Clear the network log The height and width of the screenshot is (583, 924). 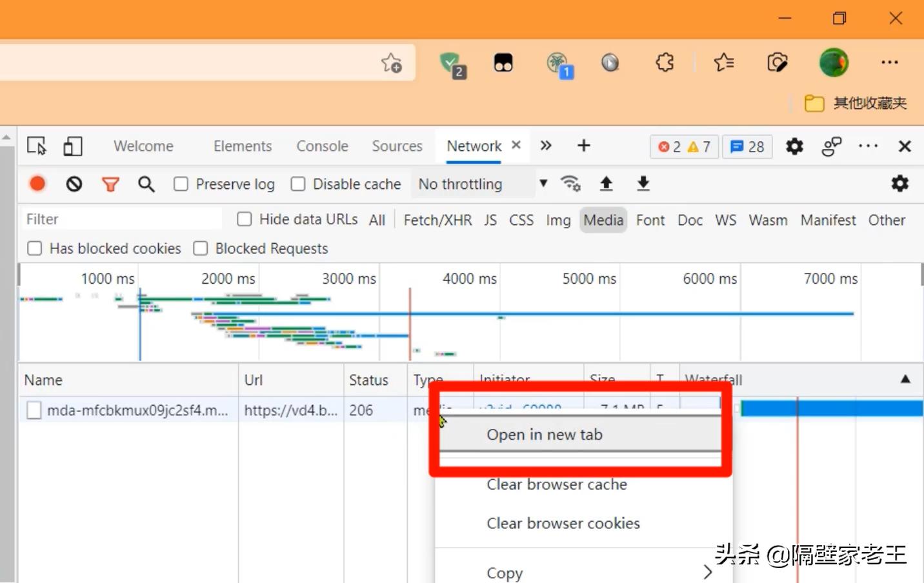coord(74,184)
